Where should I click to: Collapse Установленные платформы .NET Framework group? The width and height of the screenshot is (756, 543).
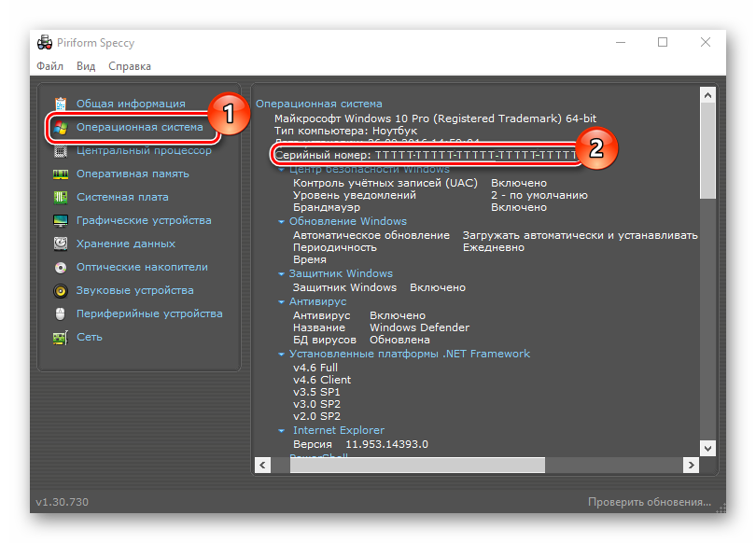(281, 355)
